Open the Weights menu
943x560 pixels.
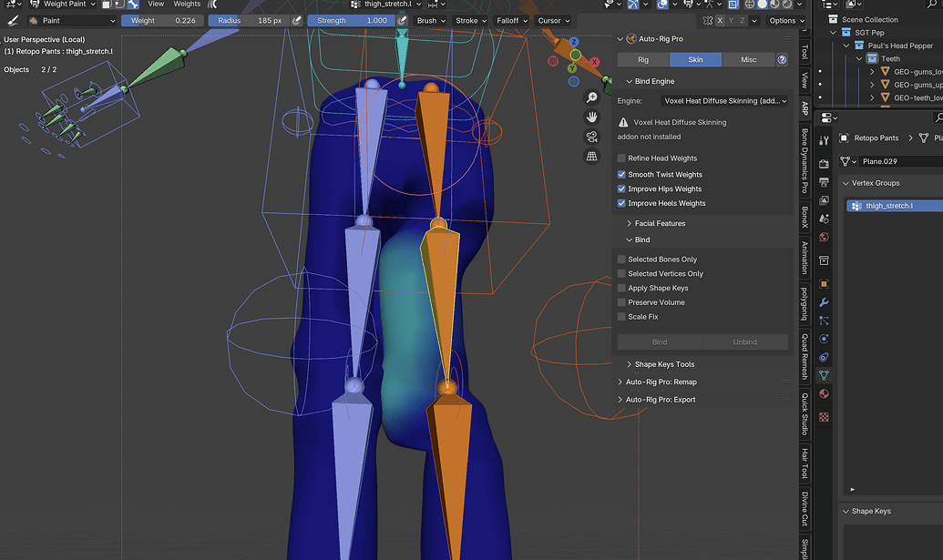coord(187,4)
